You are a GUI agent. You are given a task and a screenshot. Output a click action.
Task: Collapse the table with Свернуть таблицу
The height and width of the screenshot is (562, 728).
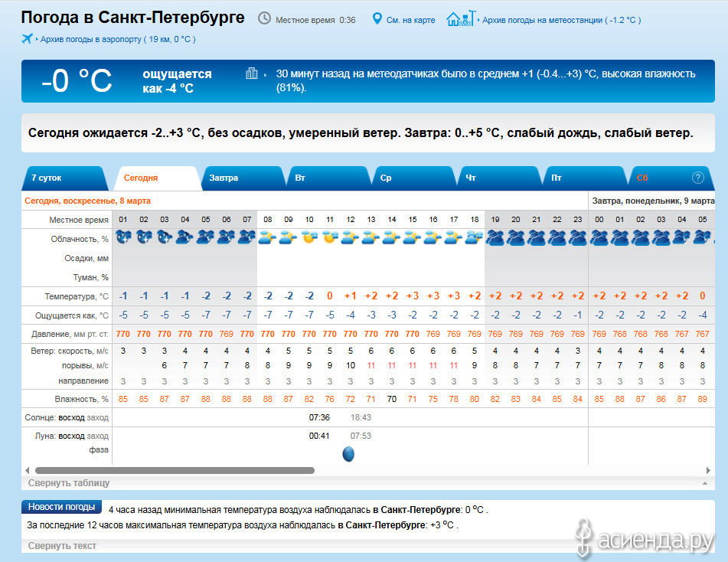click(x=69, y=483)
